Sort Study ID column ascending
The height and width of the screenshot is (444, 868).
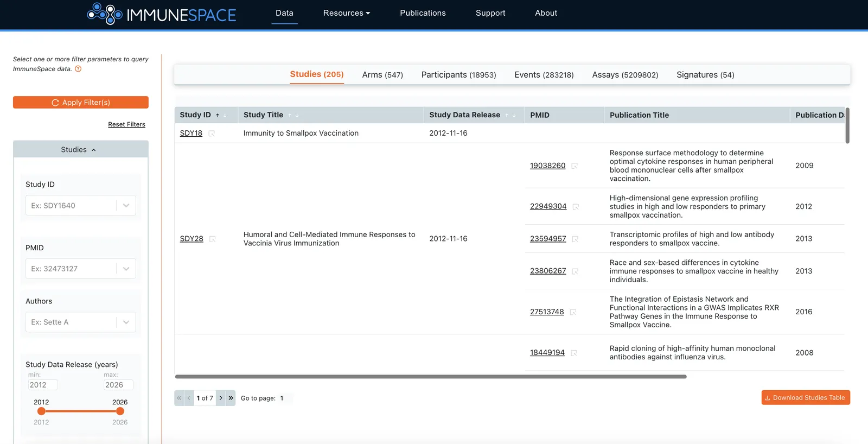coord(218,116)
